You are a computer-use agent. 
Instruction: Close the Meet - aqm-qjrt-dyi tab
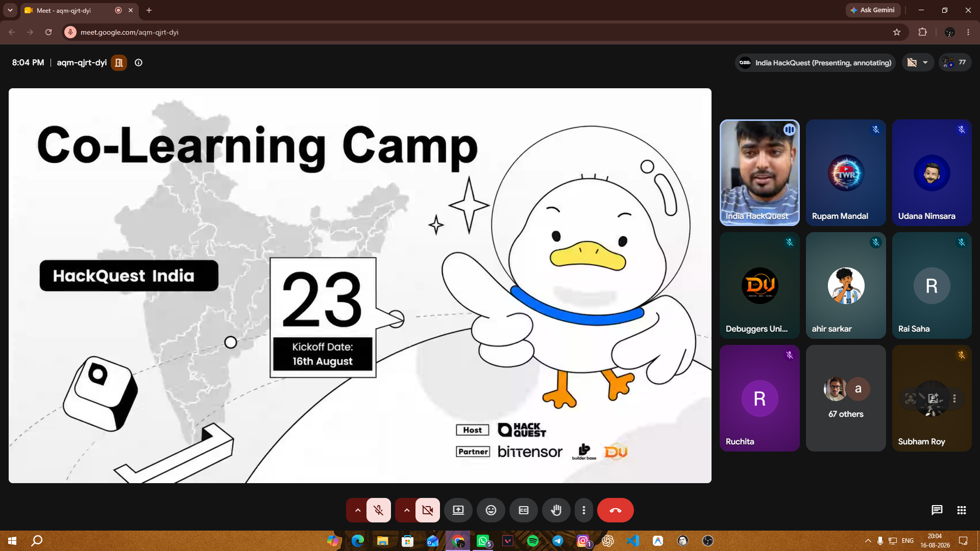tap(131, 10)
